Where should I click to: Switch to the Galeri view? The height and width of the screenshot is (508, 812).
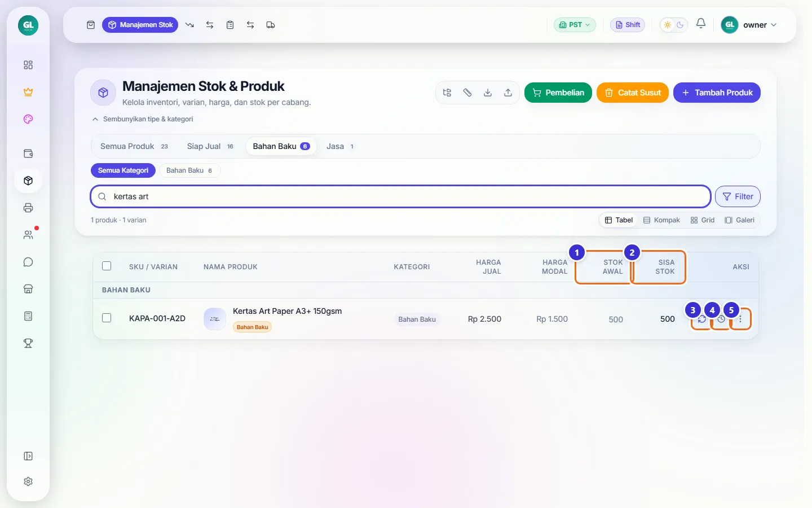(739, 220)
